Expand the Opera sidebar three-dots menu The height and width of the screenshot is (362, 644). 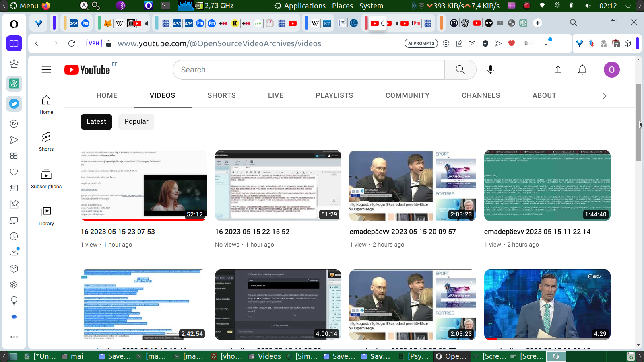point(14,337)
